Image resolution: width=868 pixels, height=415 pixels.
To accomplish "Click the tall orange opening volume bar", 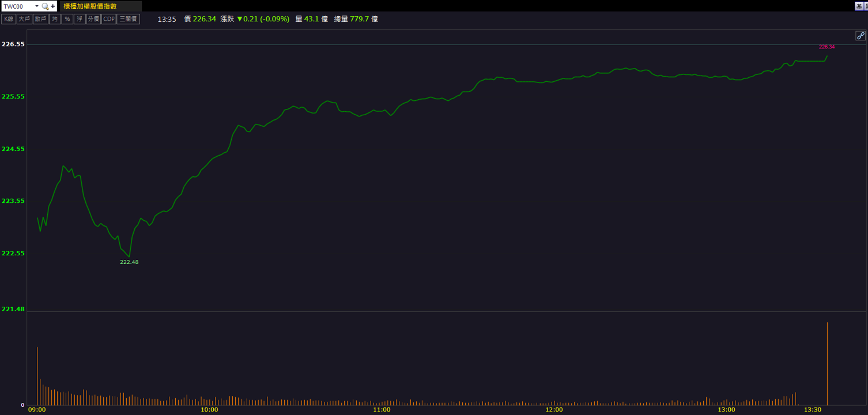I will coord(37,376).
